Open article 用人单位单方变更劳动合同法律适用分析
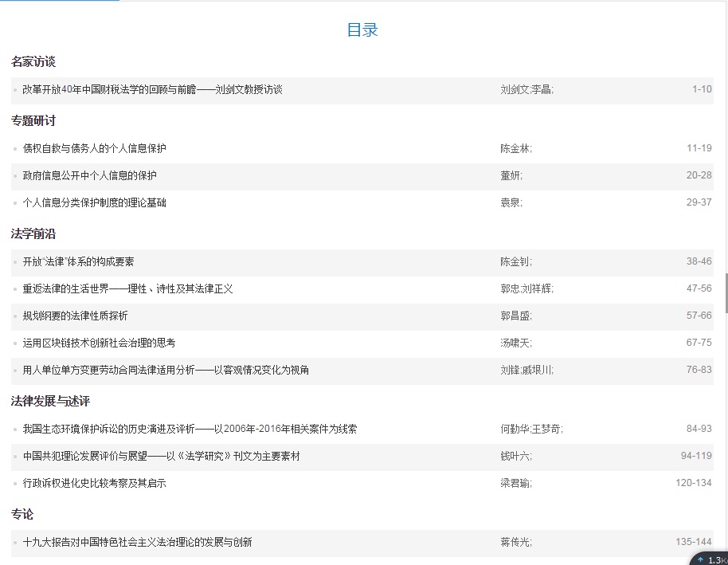 166,371
